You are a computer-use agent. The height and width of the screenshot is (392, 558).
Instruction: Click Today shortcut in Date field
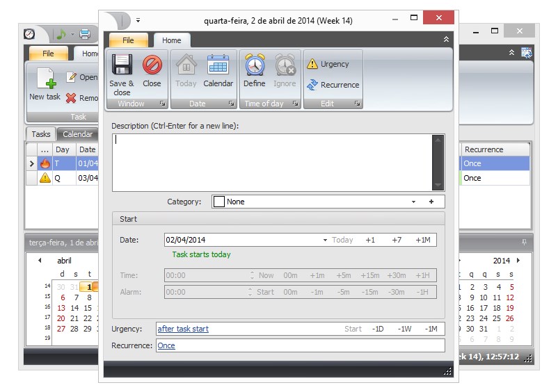point(342,240)
